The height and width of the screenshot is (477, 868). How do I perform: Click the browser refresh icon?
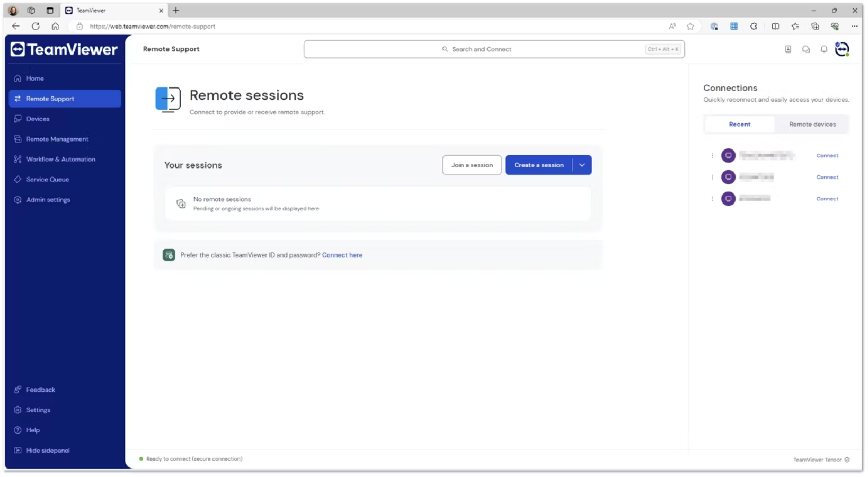pyautogui.click(x=36, y=26)
